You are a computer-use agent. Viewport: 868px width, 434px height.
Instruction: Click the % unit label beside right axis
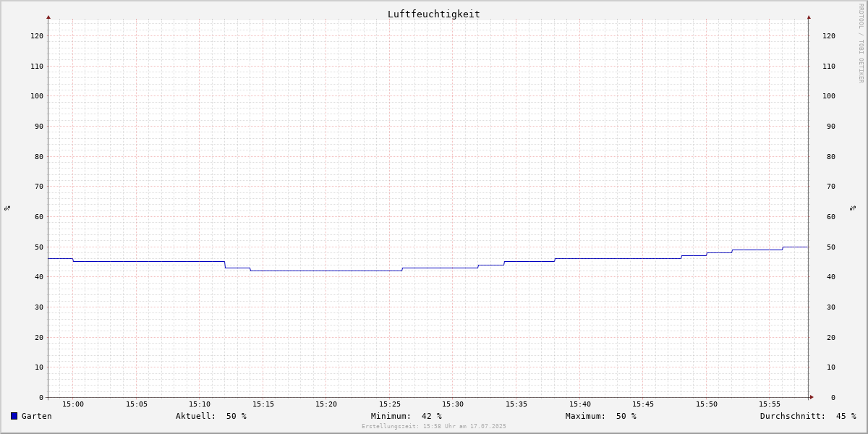point(853,208)
